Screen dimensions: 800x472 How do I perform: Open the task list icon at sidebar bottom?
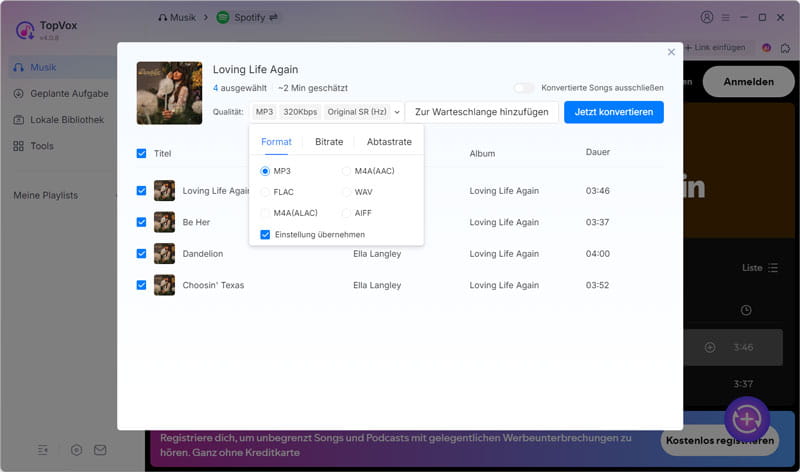(43, 450)
